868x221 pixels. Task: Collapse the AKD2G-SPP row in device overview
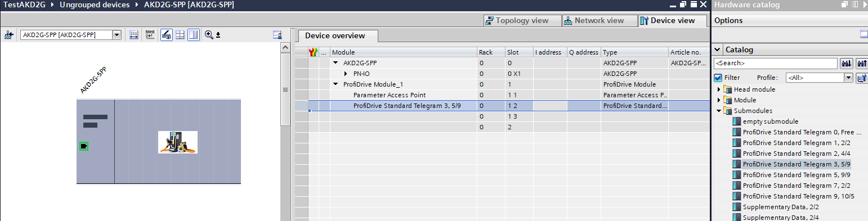click(x=336, y=63)
